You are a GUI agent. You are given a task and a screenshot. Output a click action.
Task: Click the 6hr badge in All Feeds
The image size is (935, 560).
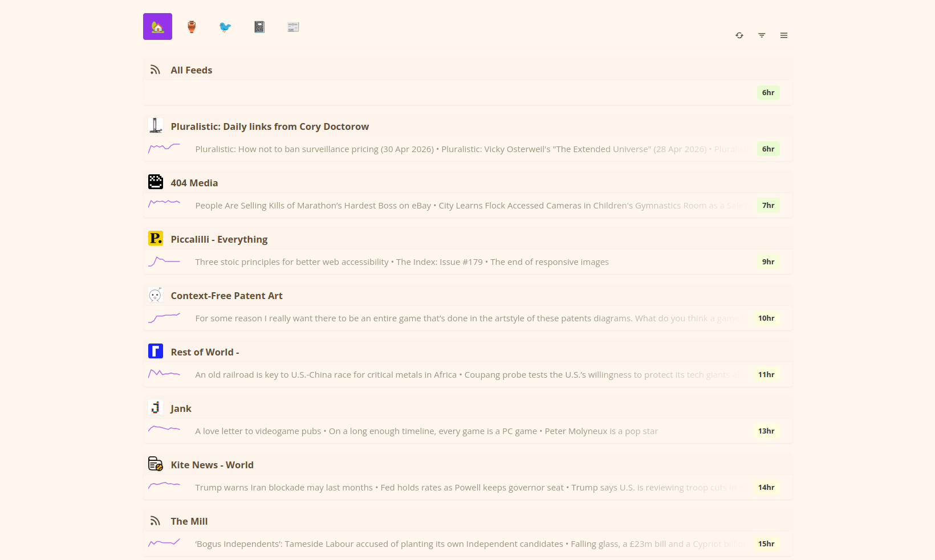point(768,92)
